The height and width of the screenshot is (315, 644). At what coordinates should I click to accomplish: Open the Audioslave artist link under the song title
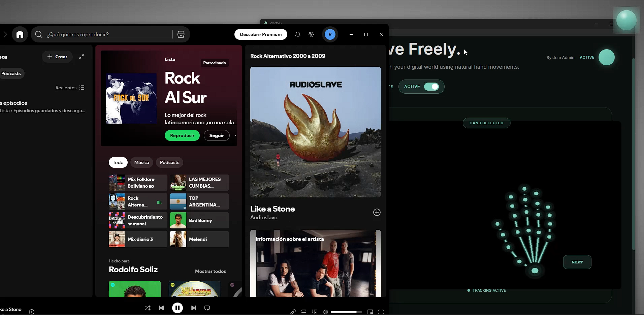tap(264, 218)
